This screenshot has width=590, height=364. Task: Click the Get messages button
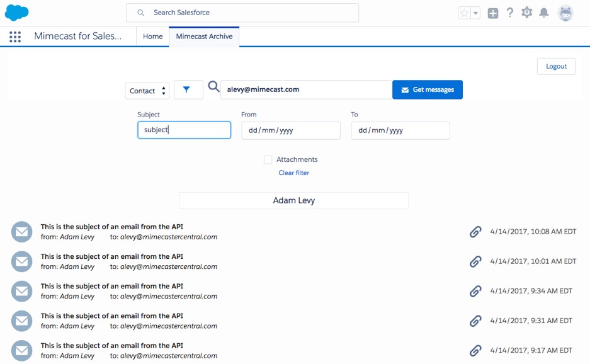click(x=428, y=89)
